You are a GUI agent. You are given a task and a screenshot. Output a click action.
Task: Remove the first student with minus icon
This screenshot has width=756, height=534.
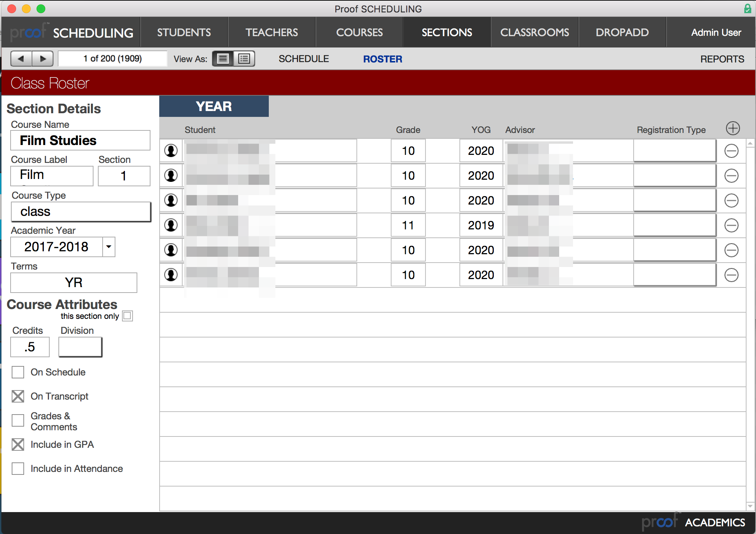pos(731,151)
